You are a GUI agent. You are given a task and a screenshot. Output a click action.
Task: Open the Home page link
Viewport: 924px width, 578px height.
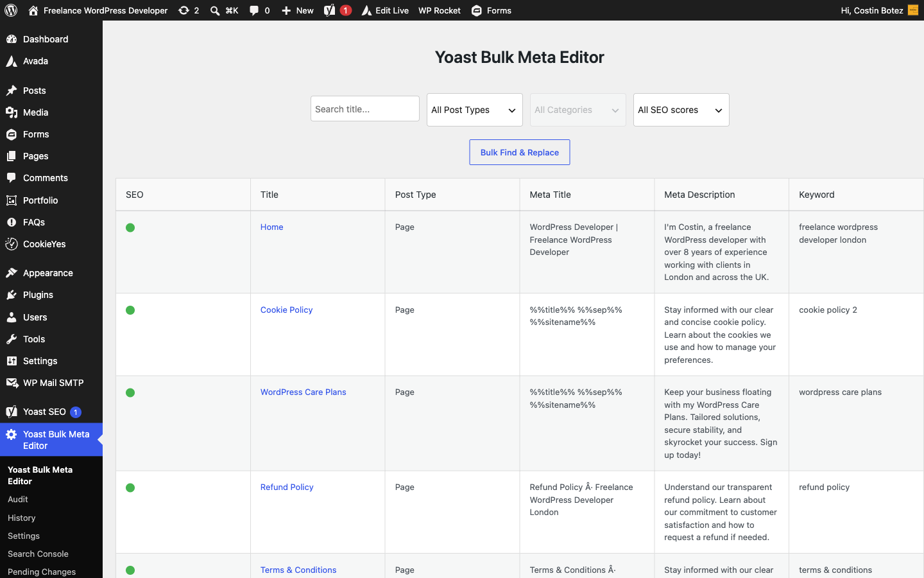coord(272,227)
